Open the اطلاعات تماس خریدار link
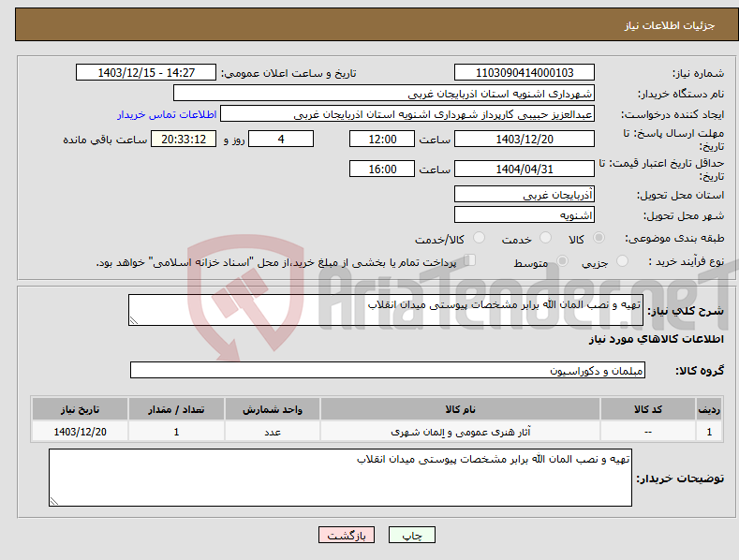 (167, 114)
